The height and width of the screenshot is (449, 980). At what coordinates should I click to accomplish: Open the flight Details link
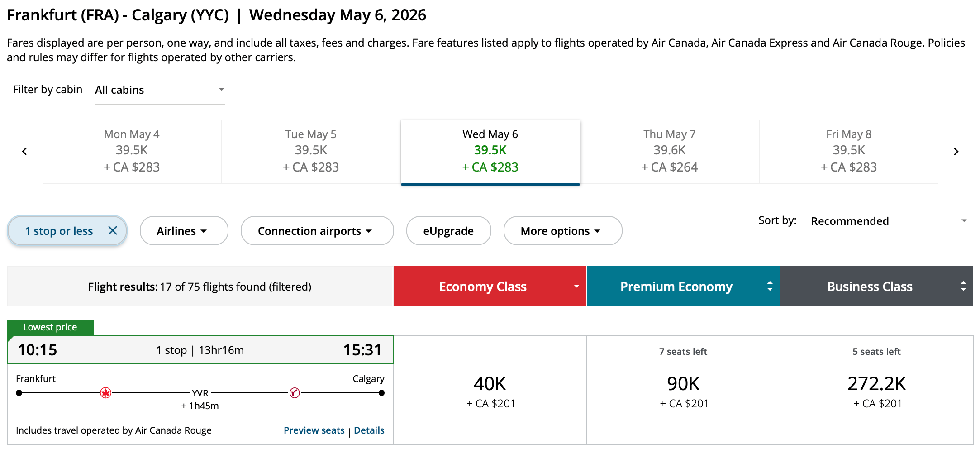[369, 430]
